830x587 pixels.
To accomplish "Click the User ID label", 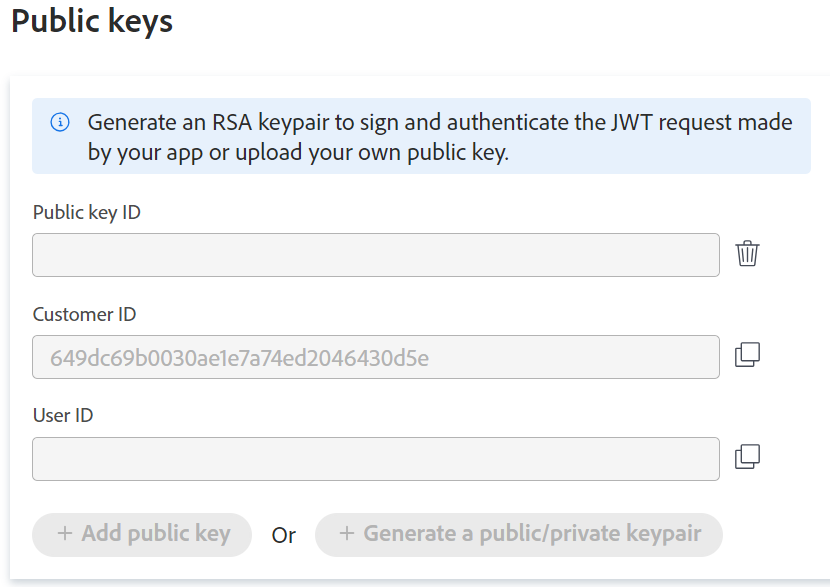I will point(63,415).
